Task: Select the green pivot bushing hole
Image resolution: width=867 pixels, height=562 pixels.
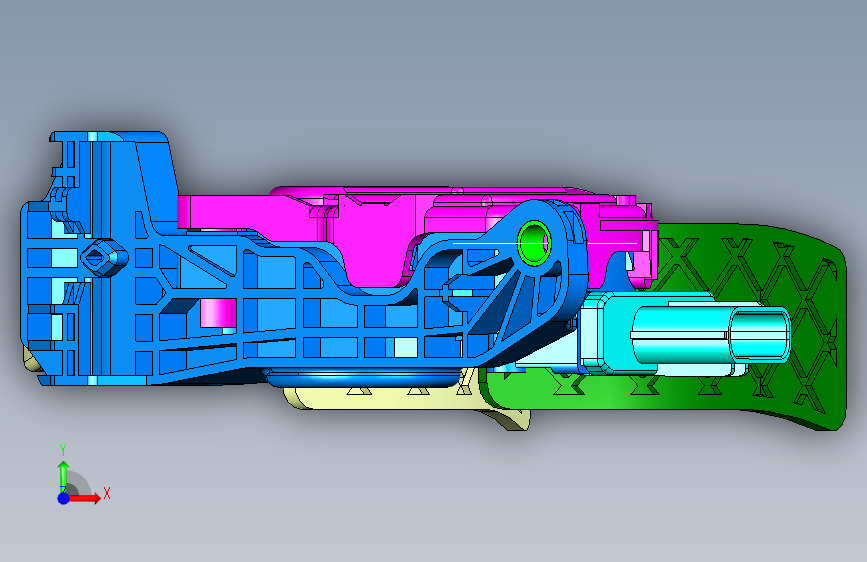Action: tap(534, 242)
